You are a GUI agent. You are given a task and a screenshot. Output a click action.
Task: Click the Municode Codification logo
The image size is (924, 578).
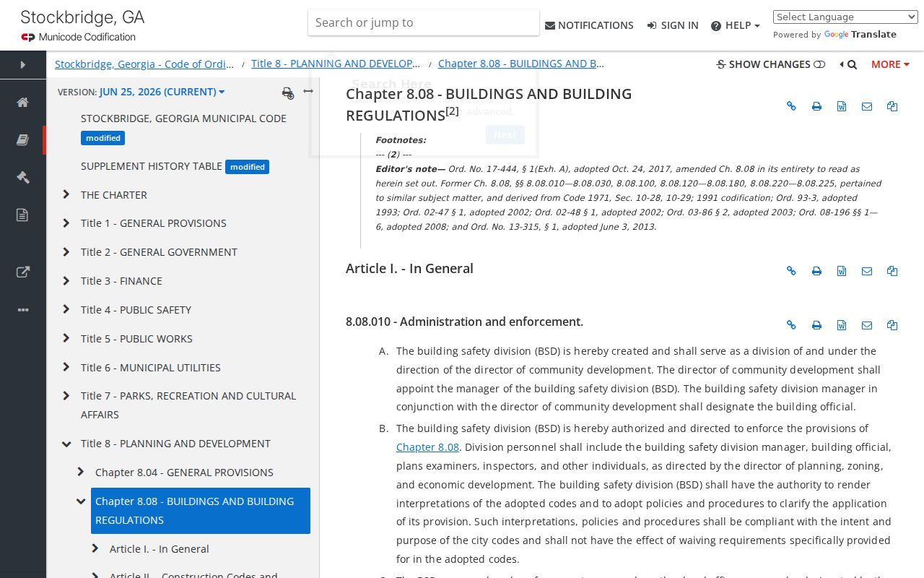[78, 37]
